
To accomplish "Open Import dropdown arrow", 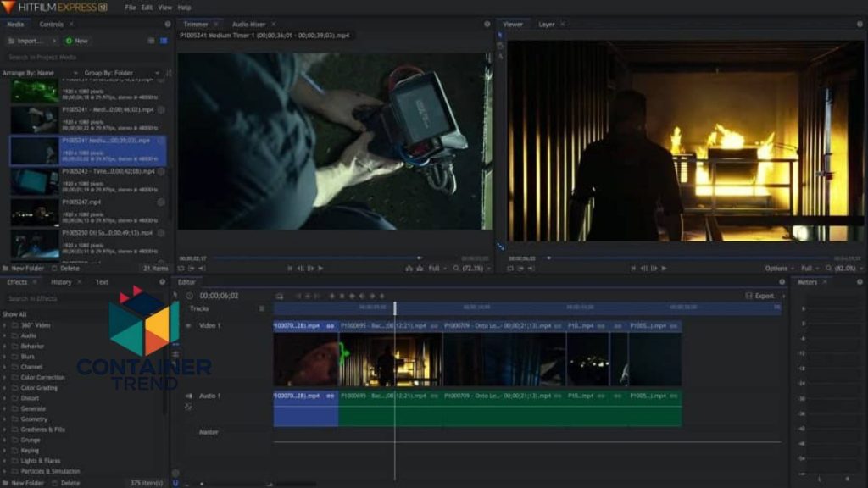I will click(53, 41).
